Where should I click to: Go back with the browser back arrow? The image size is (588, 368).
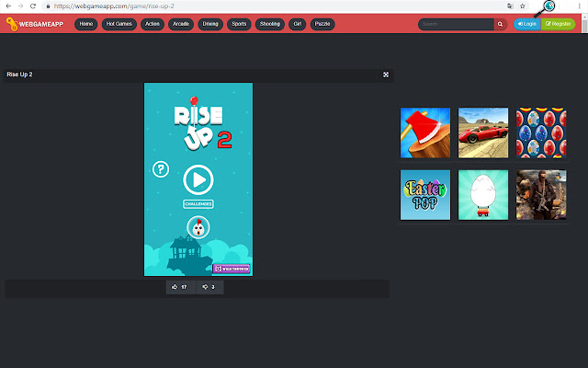[8, 6]
